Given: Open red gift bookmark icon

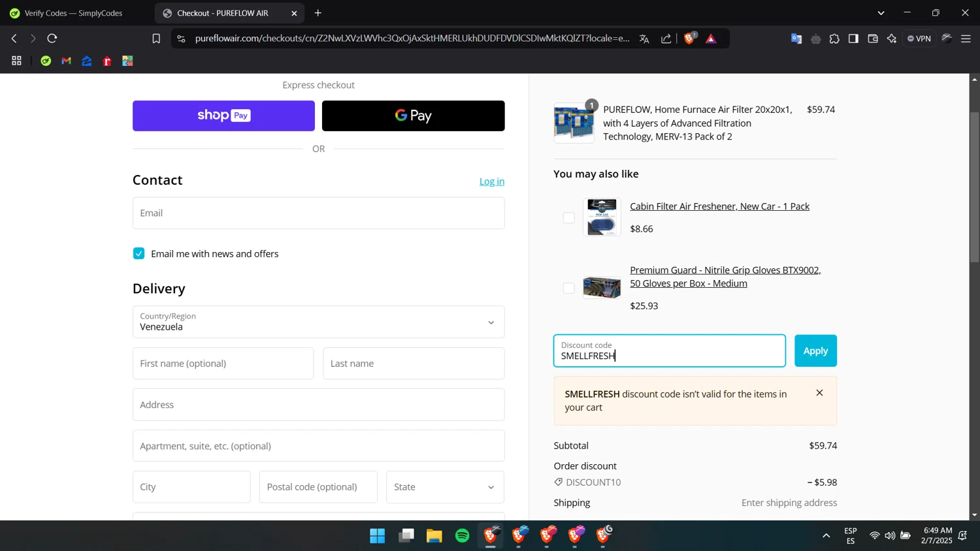Looking at the screenshot, I should tap(107, 61).
